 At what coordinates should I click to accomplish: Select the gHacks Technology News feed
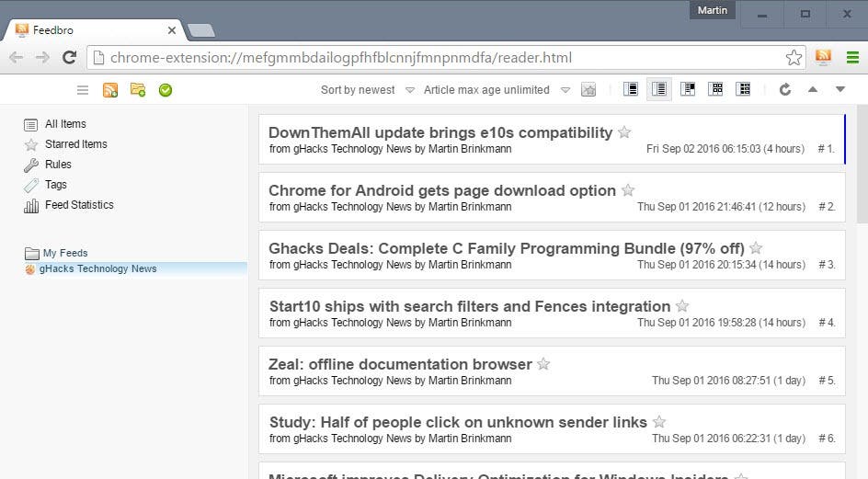(x=98, y=268)
